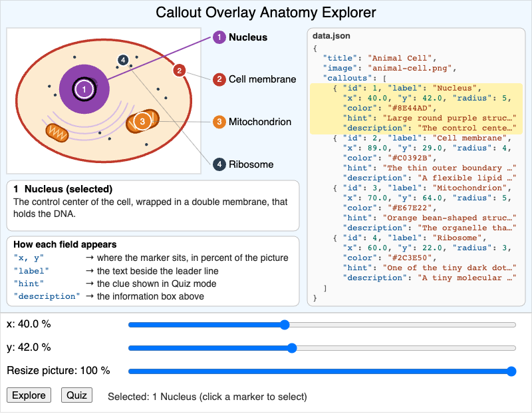This screenshot has height=414, width=532.
Task: Click the "title": "Animal Cell" JSON line
Action: click(380, 58)
